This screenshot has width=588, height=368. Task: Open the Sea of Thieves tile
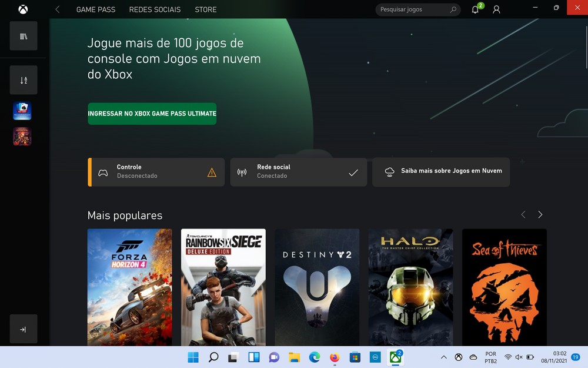(x=505, y=287)
